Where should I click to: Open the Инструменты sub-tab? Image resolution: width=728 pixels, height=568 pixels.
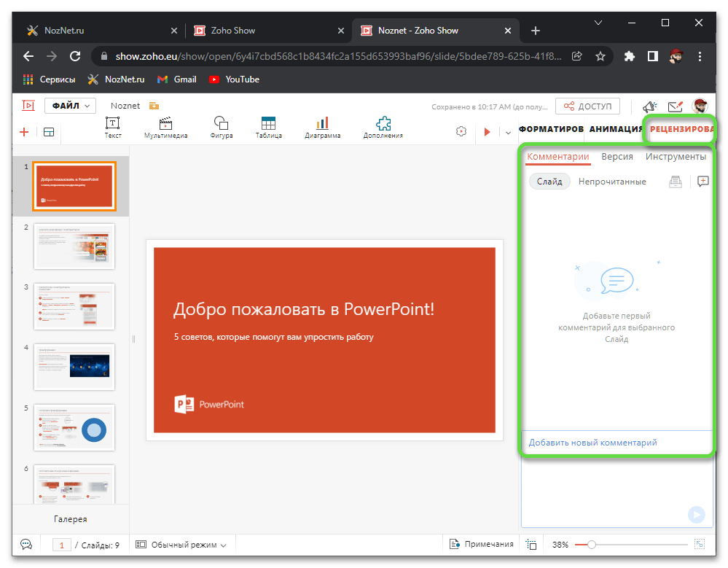tap(676, 157)
